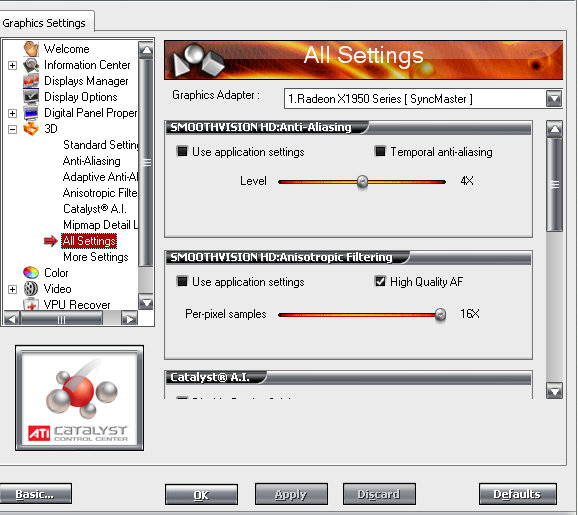The height and width of the screenshot is (515, 578).
Task: Click the Information Center icon
Action: (31, 65)
